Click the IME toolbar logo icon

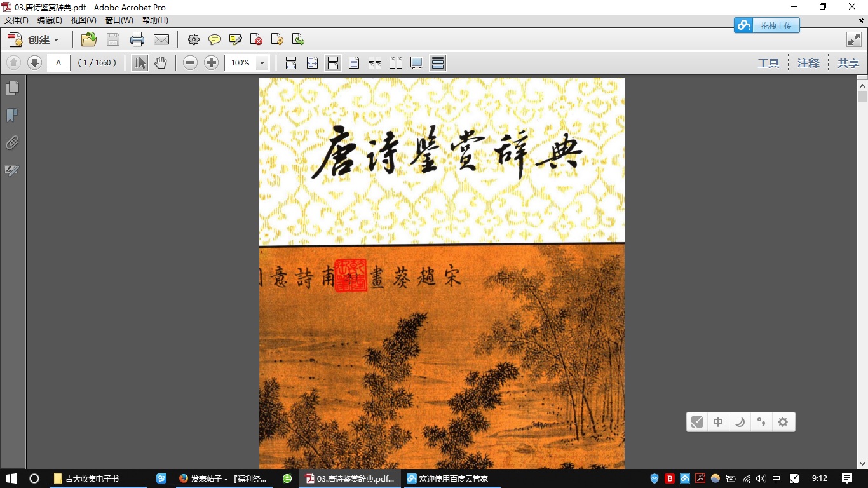[697, 422]
